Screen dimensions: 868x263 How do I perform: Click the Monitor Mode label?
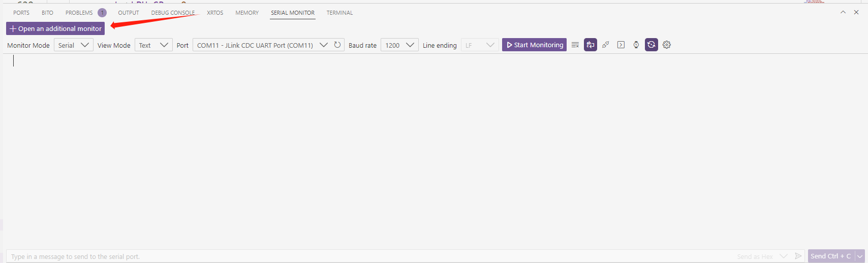(x=28, y=45)
